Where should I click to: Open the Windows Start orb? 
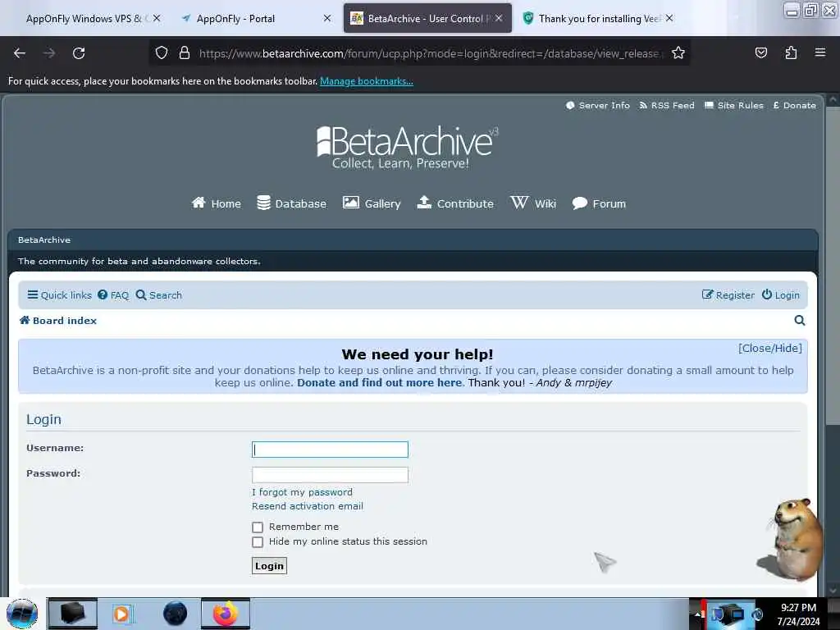(22, 614)
